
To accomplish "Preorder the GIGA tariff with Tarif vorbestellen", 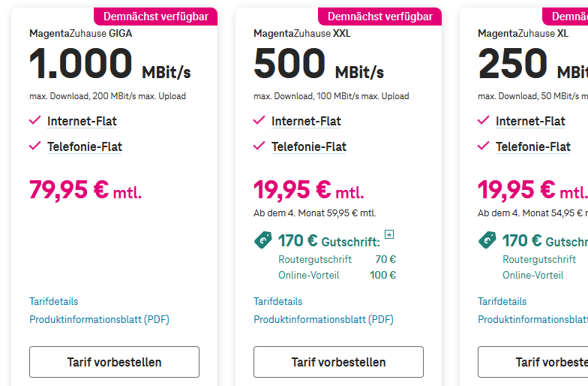I will click(114, 362).
